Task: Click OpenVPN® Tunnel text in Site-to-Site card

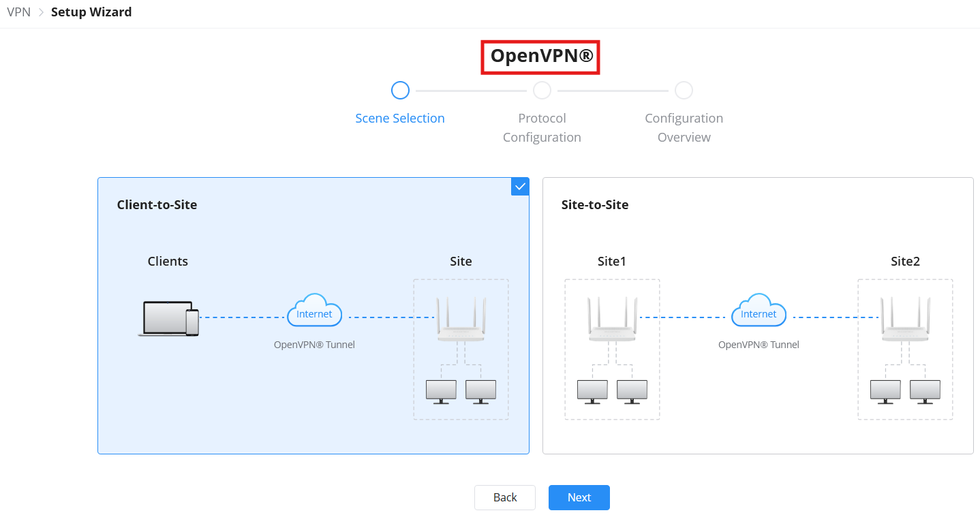Action: pyautogui.click(x=759, y=345)
